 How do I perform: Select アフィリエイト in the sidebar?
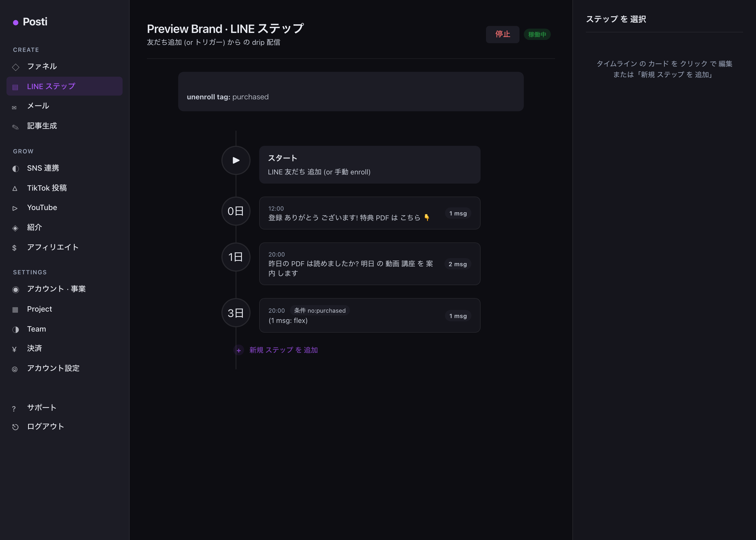tap(65, 247)
